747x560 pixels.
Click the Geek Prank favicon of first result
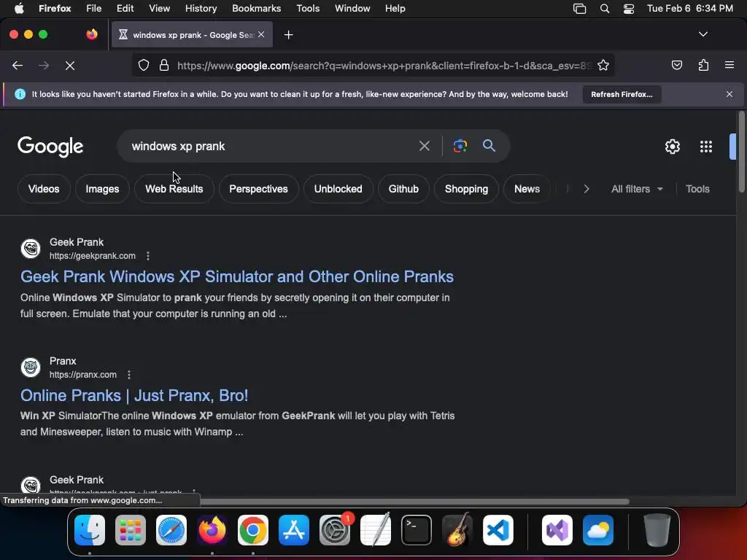pyautogui.click(x=31, y=248)
